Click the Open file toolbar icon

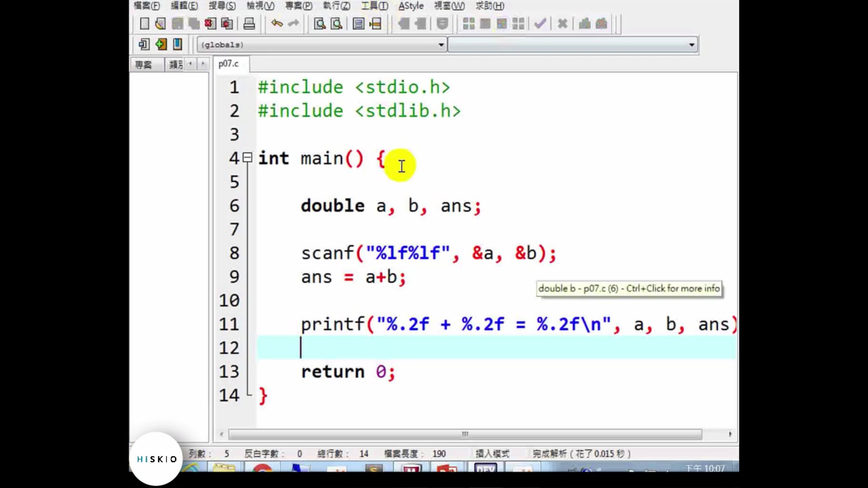160,23
